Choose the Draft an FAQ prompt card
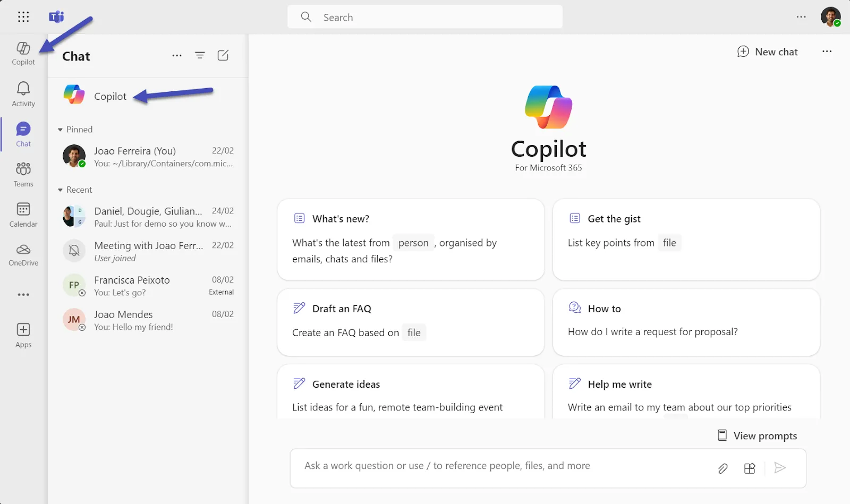850x504 pixels. pos(411,322)
